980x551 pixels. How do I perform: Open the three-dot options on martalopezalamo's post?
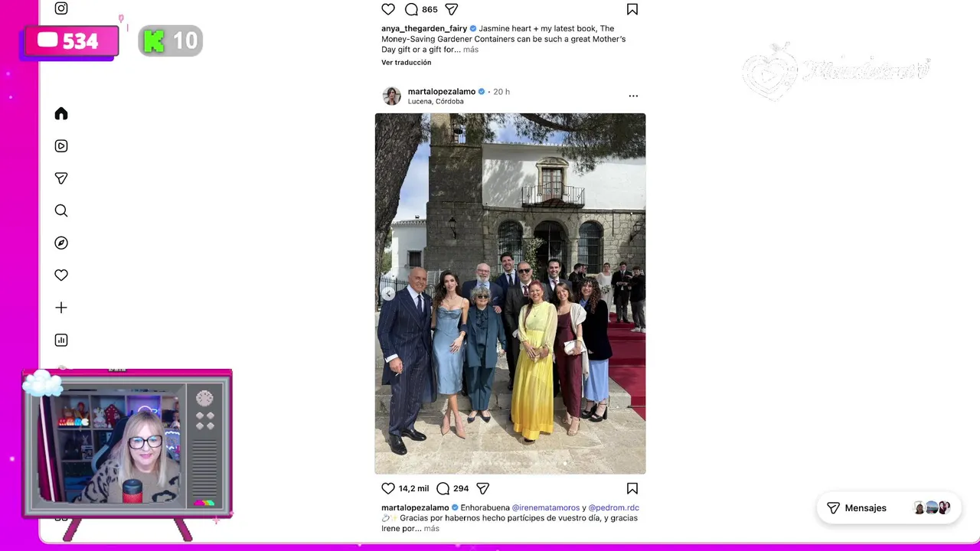633,96
